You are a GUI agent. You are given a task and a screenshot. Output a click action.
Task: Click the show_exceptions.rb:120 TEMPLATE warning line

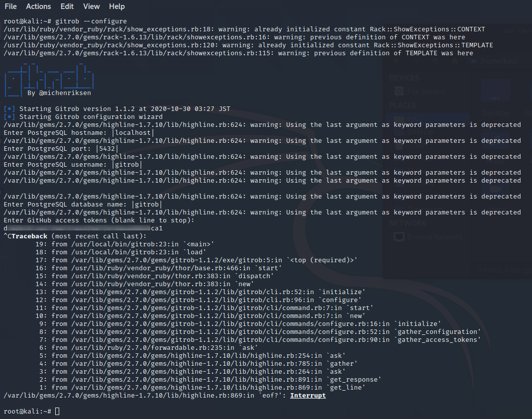point(248,45)
